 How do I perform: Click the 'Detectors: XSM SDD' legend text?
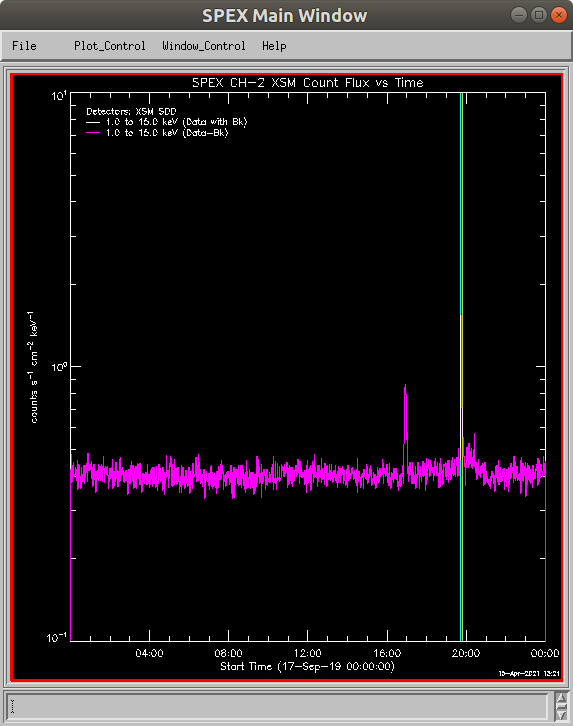131,112
